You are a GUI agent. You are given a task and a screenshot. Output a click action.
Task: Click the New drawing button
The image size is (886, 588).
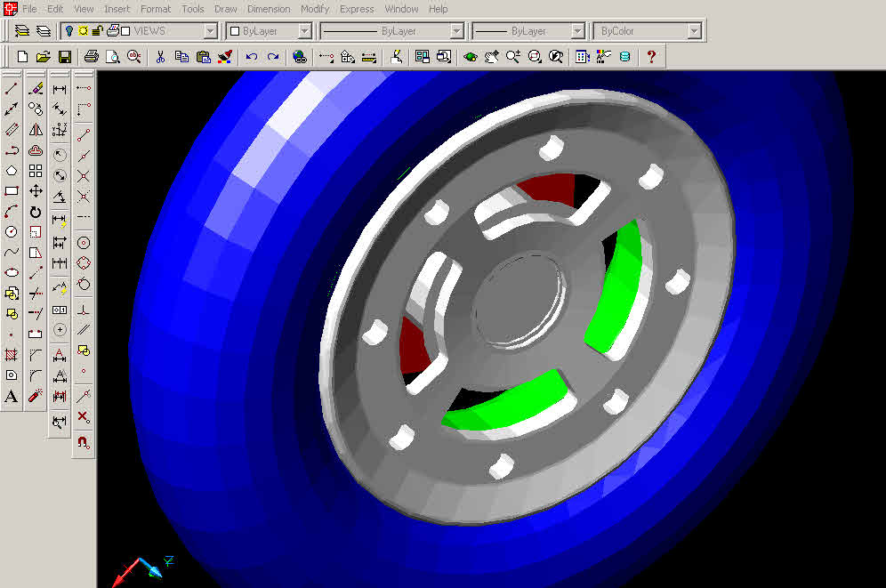(22, 56)
